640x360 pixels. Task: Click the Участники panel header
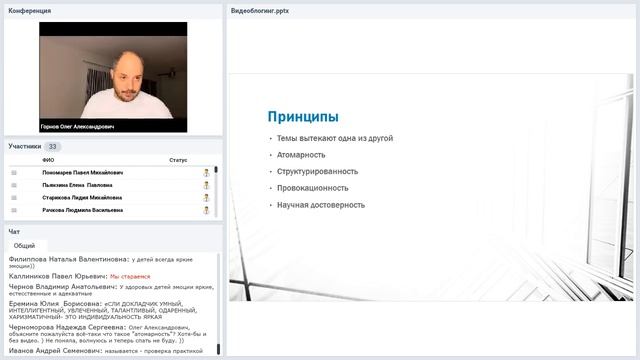(x=113, y=147)
